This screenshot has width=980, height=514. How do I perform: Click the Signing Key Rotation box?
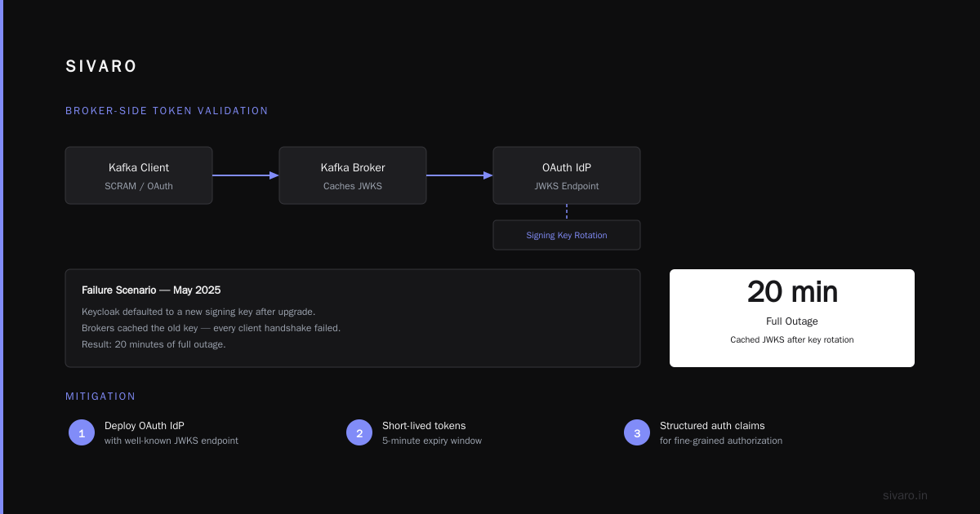click(x=567, y=235)
